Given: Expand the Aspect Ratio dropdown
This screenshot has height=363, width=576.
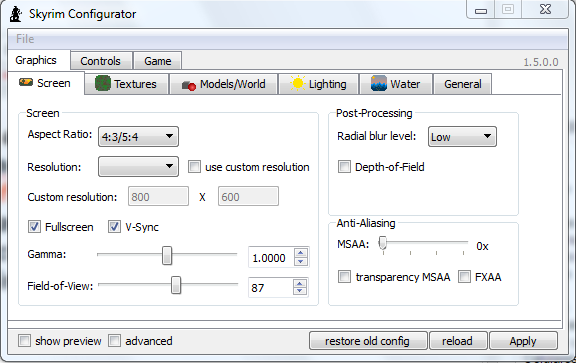Looking at the screenshot, I should [x=138, y=137].
